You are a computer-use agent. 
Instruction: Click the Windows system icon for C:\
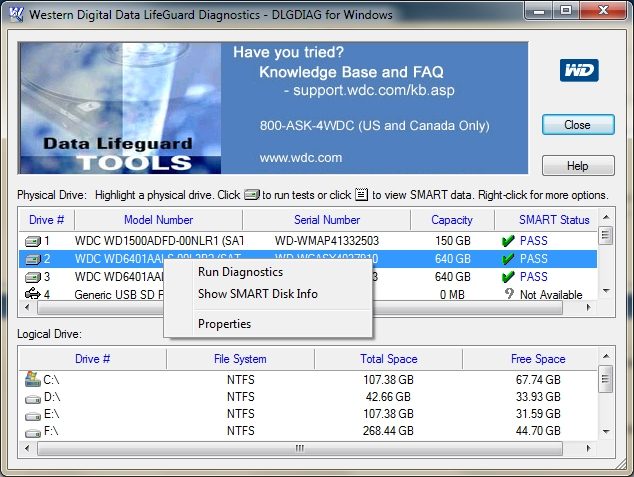(32, 379)
